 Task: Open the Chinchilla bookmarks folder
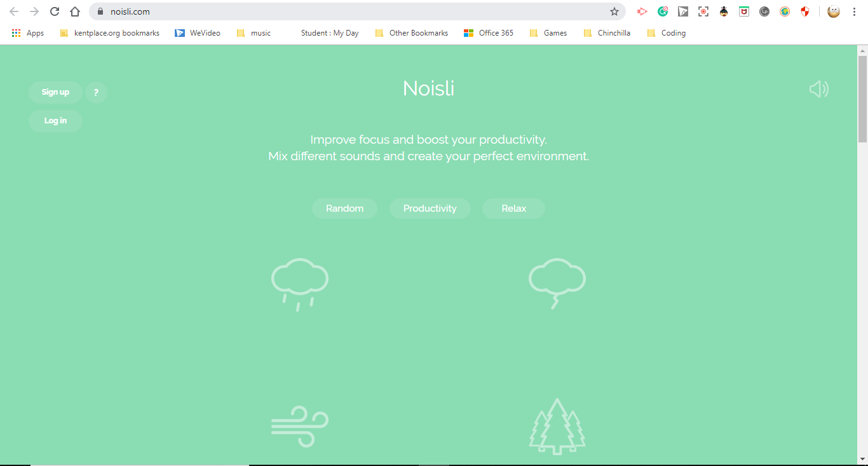(x=607, y=33)
